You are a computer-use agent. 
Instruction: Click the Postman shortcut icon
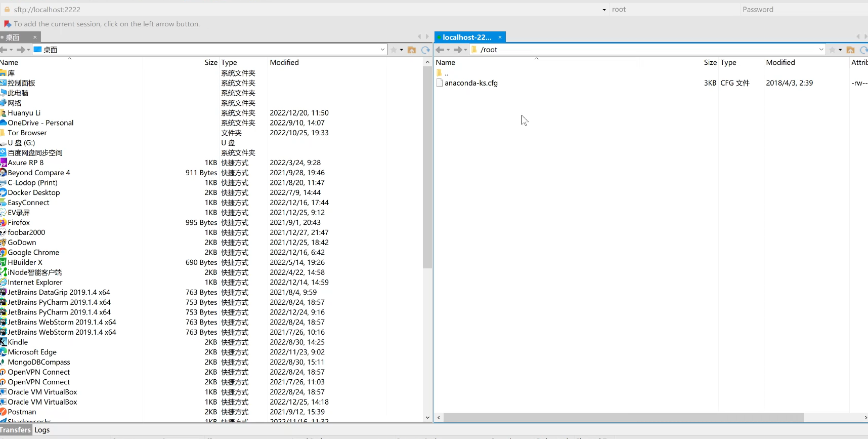(4, 412)
